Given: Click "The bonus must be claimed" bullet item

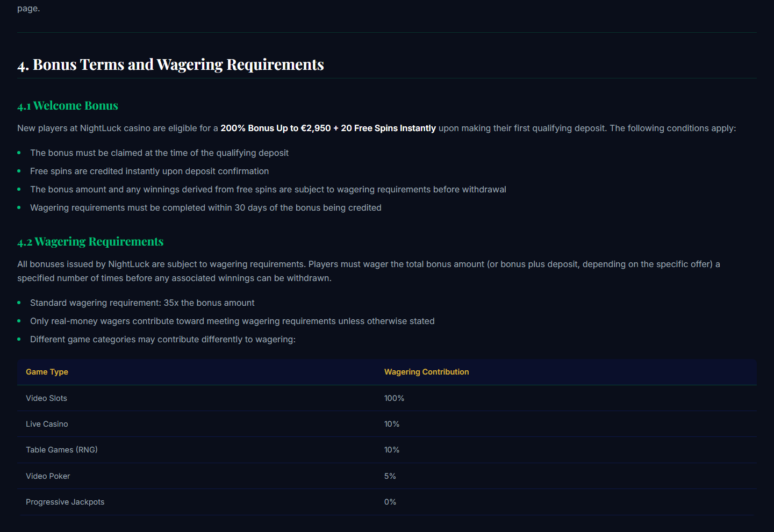Looking at the screenshot, I should click(159, 153).
